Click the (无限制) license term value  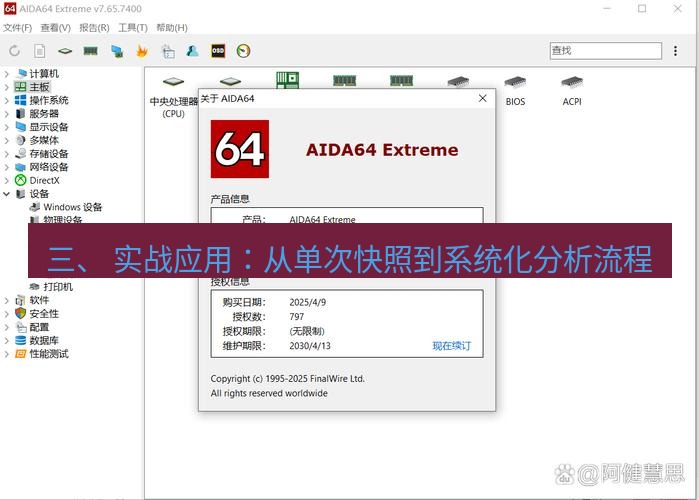click(x=307, y=331)
